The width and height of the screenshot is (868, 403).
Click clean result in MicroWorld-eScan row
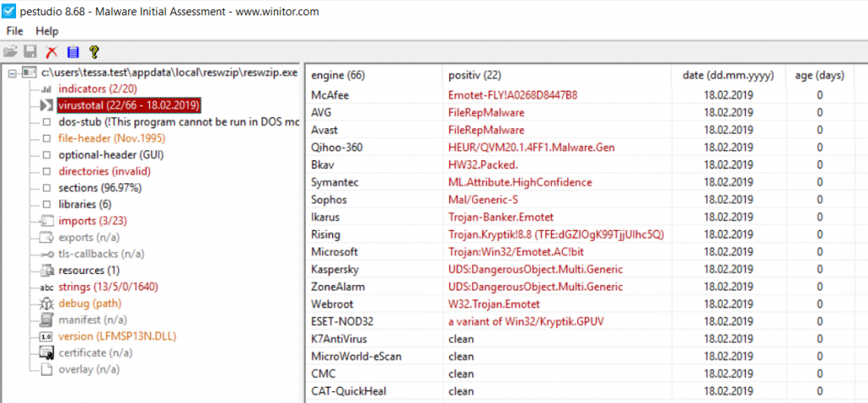point(460,356)
